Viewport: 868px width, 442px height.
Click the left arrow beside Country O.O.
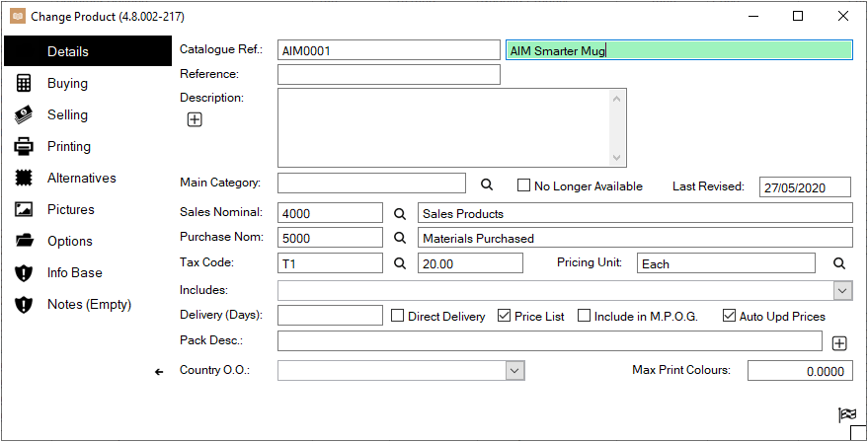(159, 372)
